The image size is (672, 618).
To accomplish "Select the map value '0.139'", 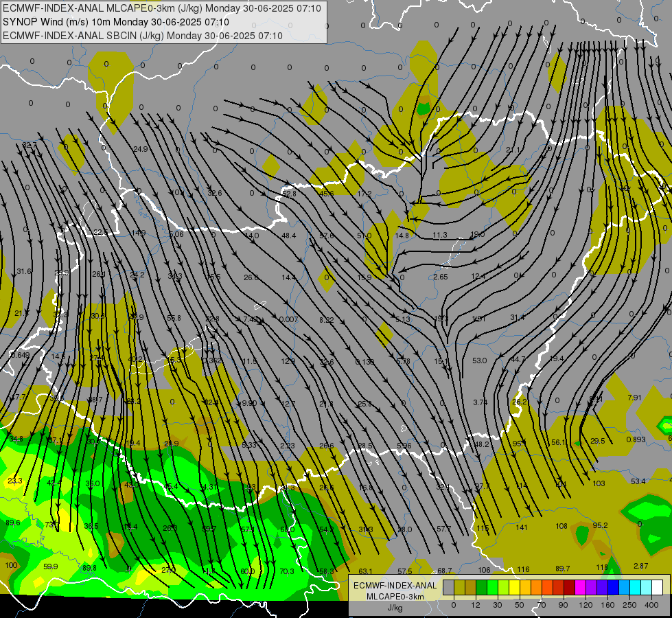I will pos(364,362).
